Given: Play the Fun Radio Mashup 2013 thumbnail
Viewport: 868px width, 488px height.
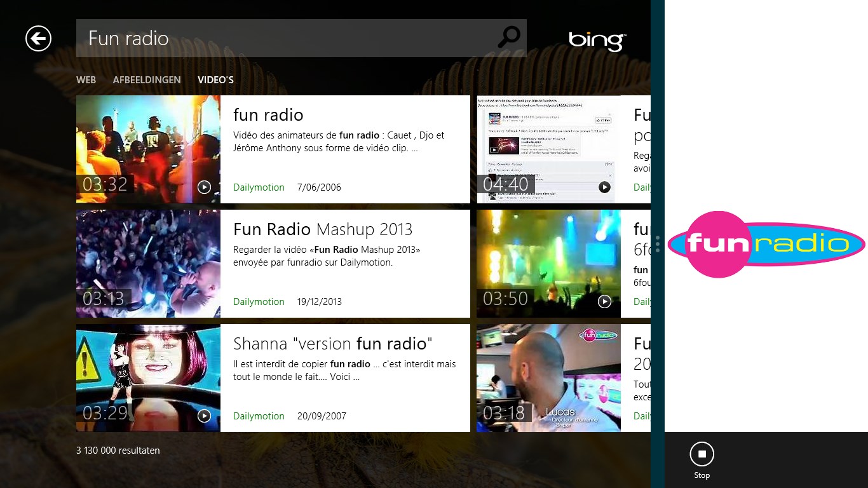Looking at the screenshot, I should click(148, 264).
